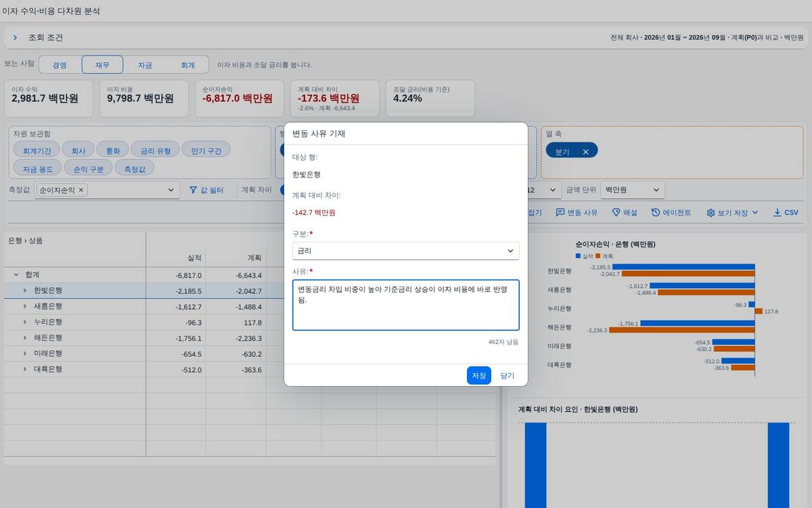This screenshot has width=812, height=508.
Task: Focus the 사유 text area in the dialog
Action: click(406, 305)
